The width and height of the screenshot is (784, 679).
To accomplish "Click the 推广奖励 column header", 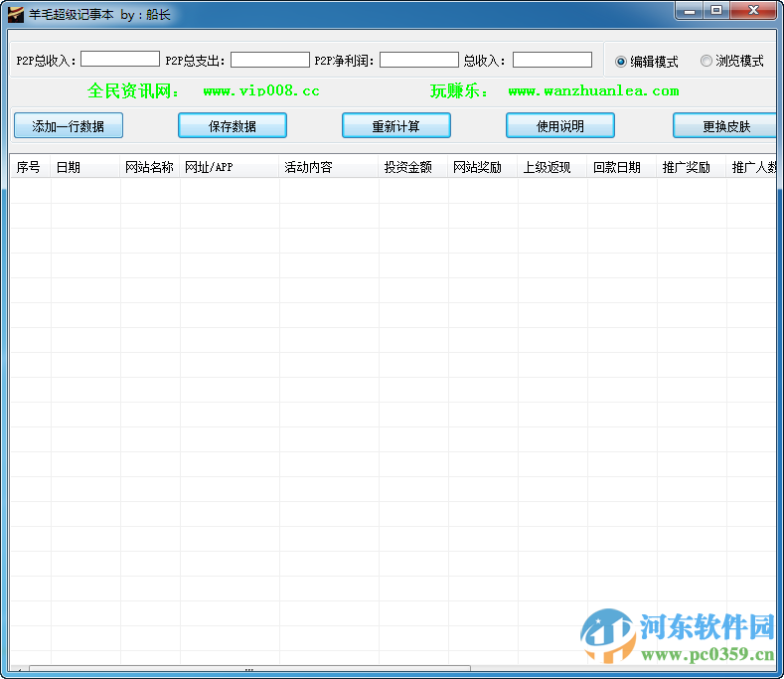I will point(692,167).
